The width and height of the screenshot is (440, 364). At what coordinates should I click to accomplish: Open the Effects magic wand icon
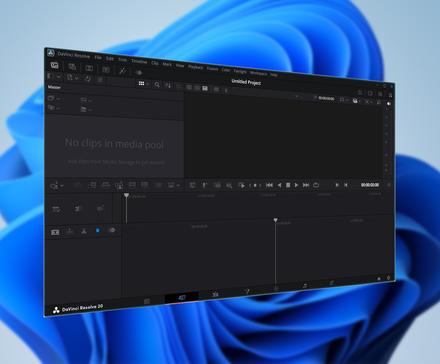122,71
